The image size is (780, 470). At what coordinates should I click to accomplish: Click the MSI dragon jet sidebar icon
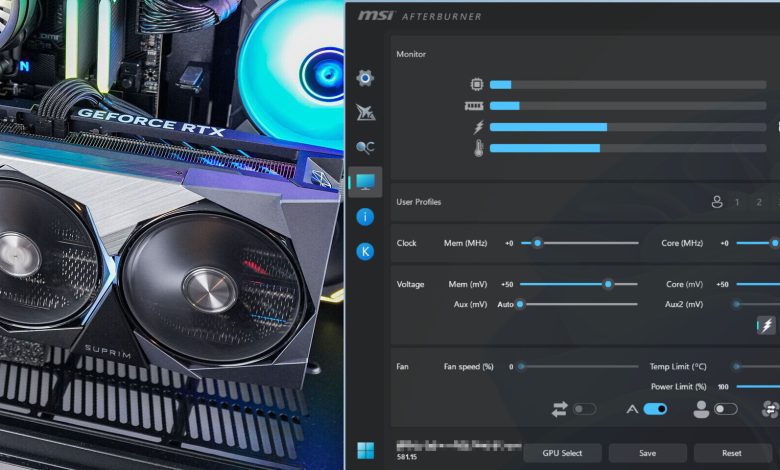pos(365,113)
